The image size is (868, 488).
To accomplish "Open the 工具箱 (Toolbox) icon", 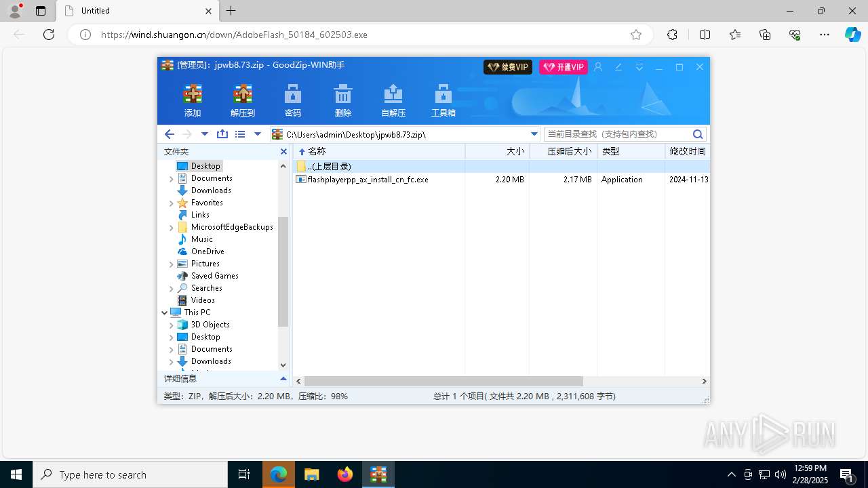I will coord(443,100).
